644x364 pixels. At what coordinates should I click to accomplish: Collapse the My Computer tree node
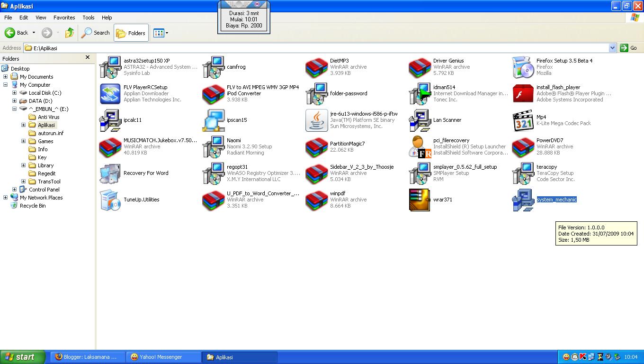5,85
